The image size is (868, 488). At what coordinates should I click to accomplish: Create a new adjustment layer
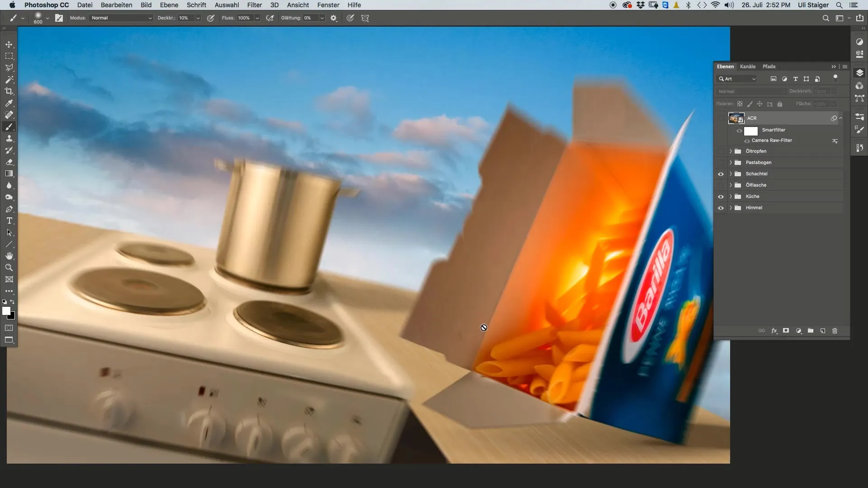[x=799, y=331]
